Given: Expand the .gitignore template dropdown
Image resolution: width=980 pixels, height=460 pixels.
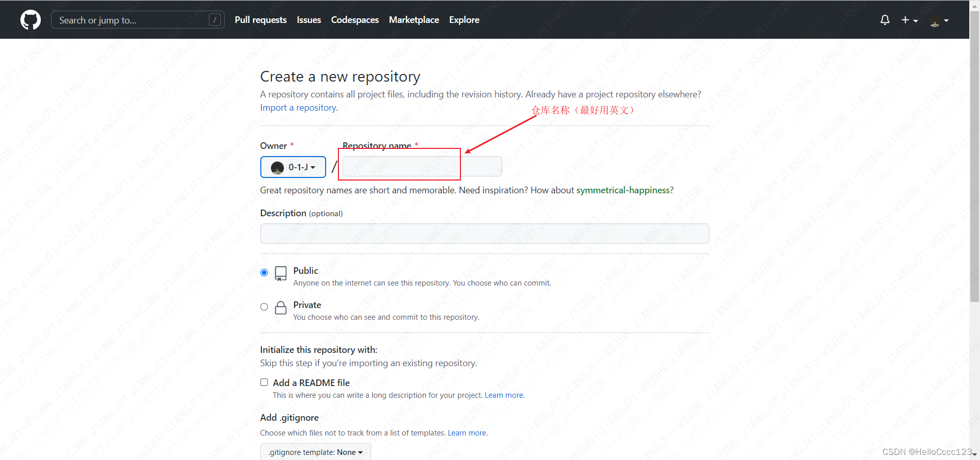Looking at the screenshot, I should (x=315, y=452).
